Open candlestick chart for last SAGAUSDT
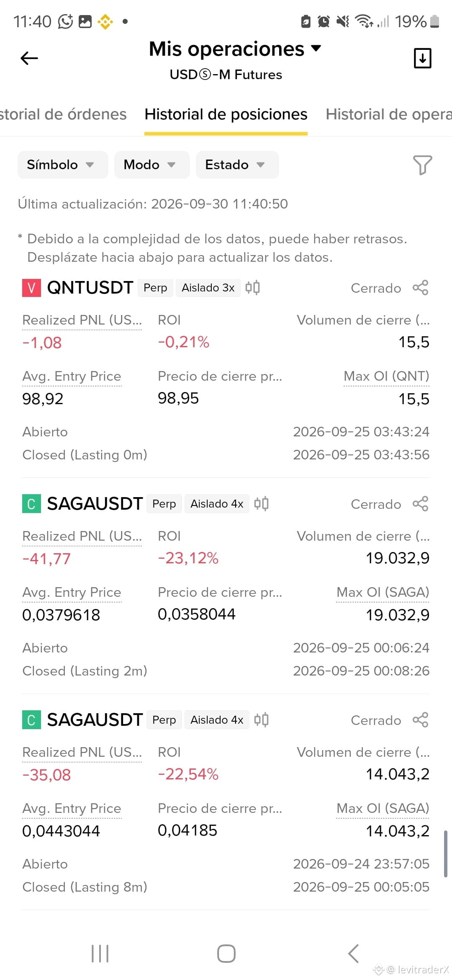The width and height of the screenshot is (452, 980). point(261,720)
